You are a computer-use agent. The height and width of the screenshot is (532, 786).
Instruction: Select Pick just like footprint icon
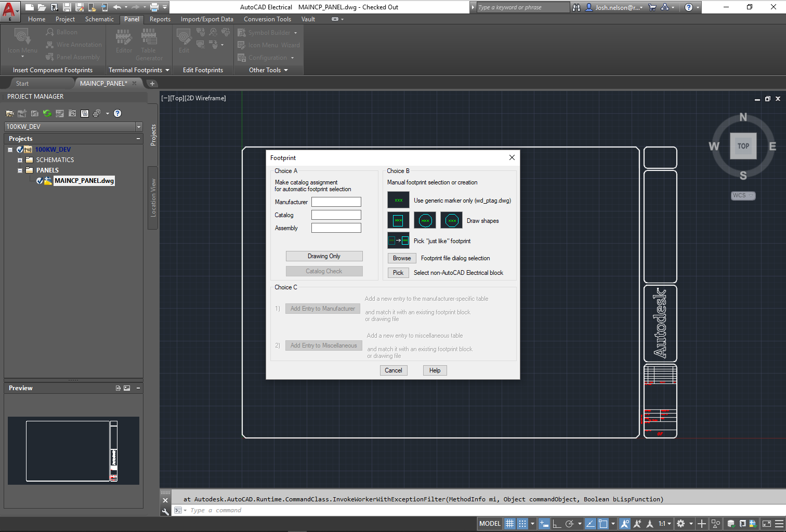tap(398, 240)
